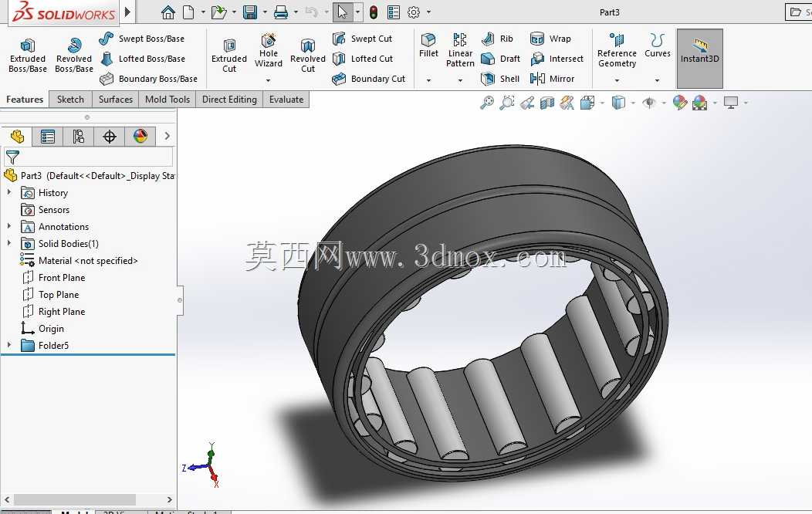Click the Open file icon
The width and height of the screenshot is (812, 514).
(x=219, y=12)
